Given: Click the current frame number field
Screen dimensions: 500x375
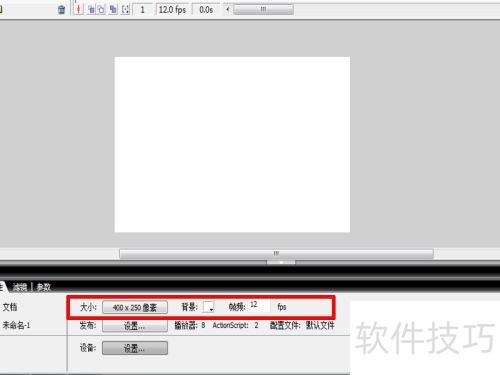Looking at the screenshot, I should pos(143,9).
